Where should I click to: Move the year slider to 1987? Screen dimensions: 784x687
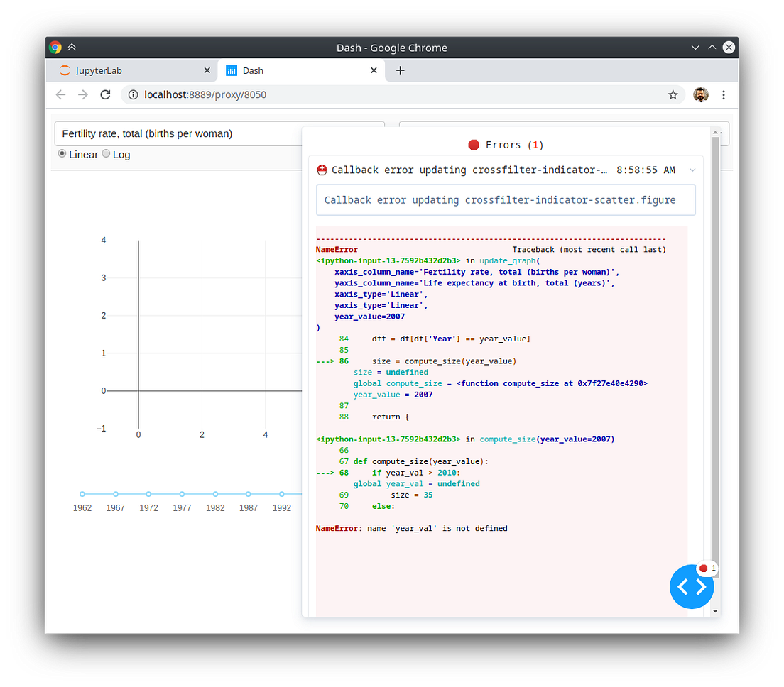pyautogui.click(x=249, y=493)
